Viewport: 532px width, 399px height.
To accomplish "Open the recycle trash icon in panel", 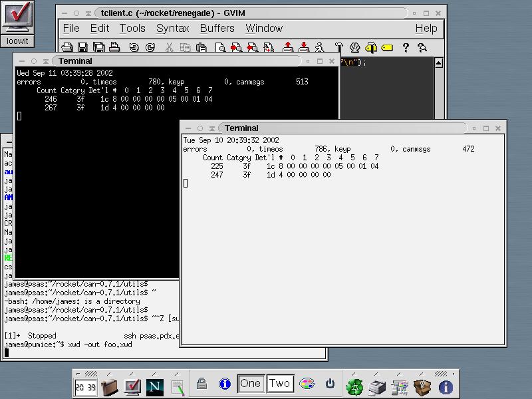I will pos(354,387).
